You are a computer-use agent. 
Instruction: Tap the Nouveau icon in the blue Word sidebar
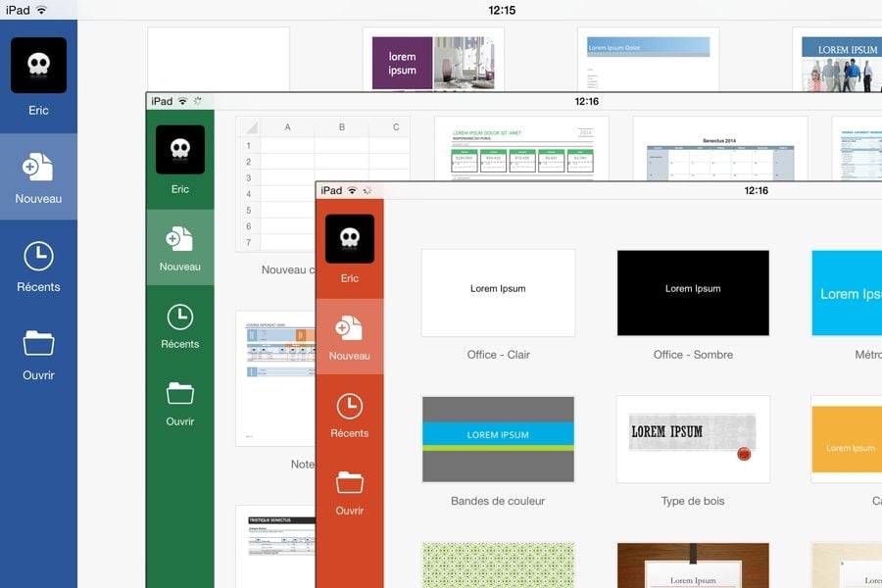point(38,168)
